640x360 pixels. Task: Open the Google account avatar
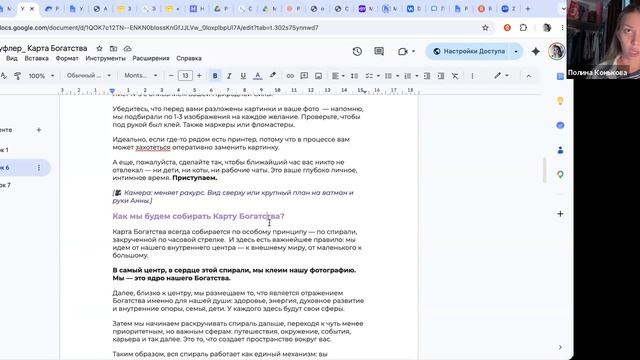(556, 51)
